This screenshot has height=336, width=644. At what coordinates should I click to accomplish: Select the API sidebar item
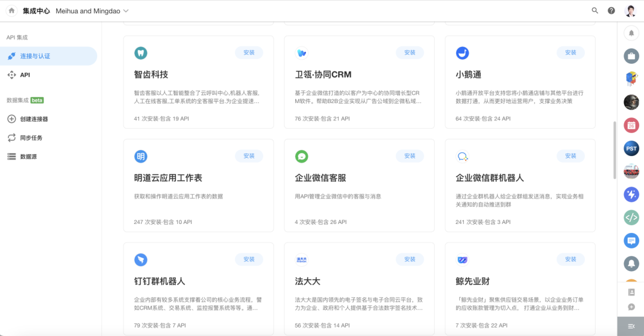(48, 75)
